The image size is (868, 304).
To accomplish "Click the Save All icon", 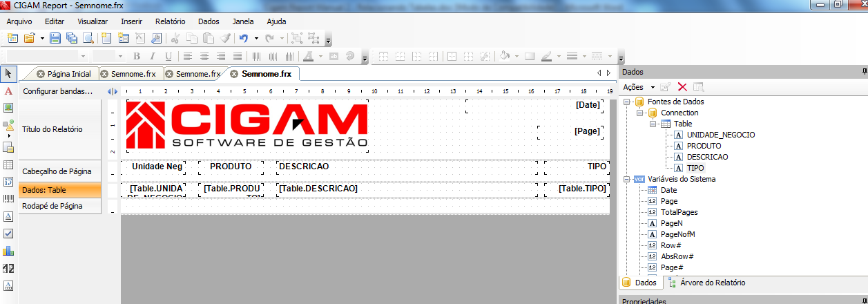I will click(71, 38).
